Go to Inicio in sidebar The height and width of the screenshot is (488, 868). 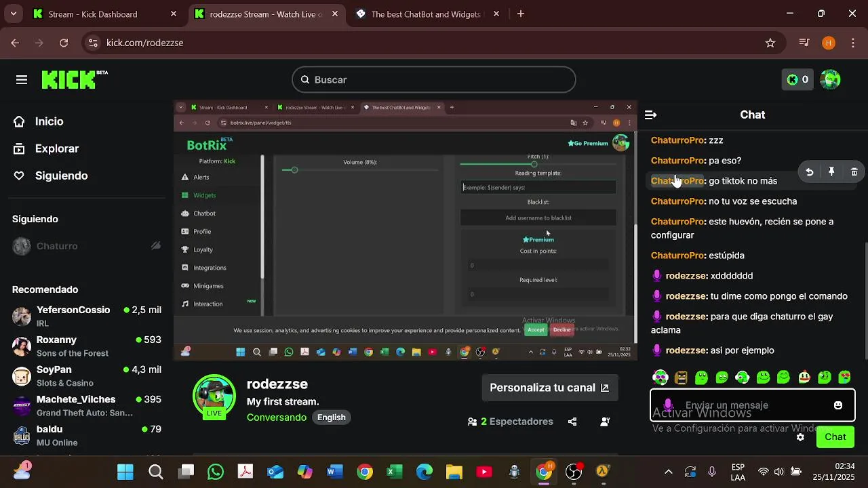50,121
